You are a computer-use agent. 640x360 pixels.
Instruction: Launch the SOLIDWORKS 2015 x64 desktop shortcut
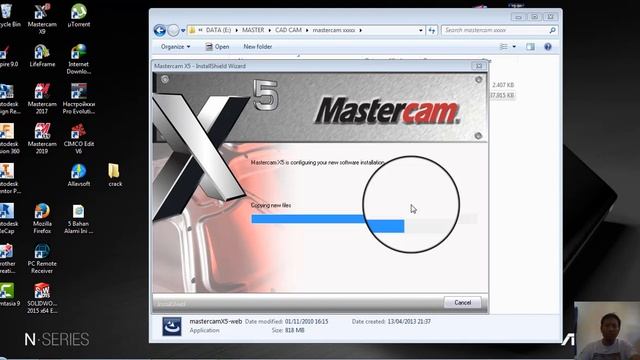point(42,298)
